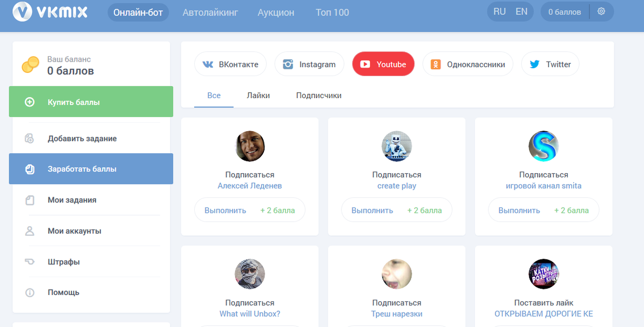Open settings gear icon in header
Screen dimensions: 644x327
pyautogui.click(x=601, y=11)
